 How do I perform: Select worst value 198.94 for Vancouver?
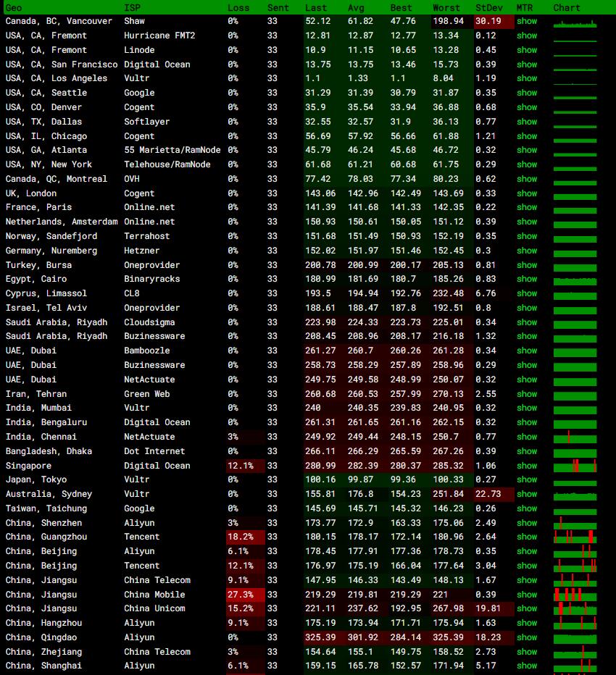tap(448, 21)
